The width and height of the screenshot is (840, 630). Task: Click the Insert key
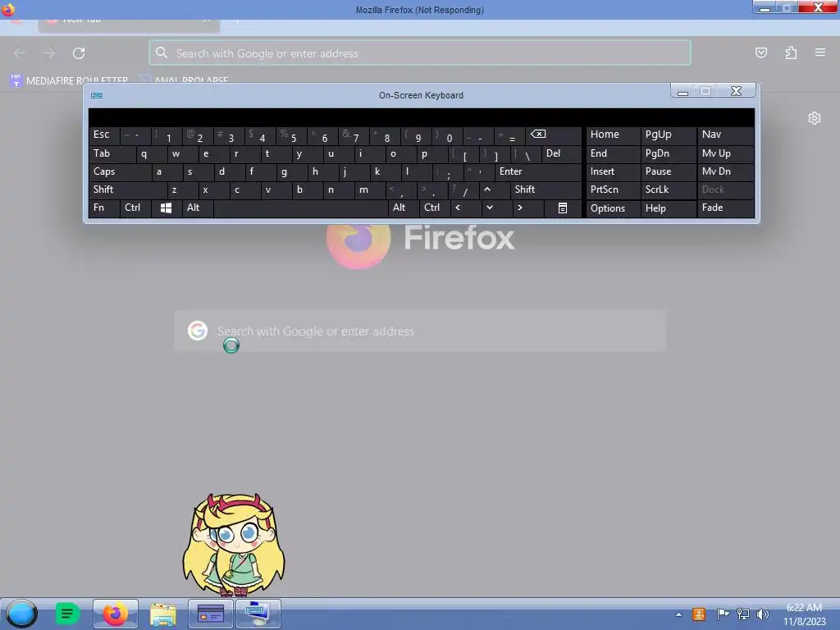click(x=613, y=172)
